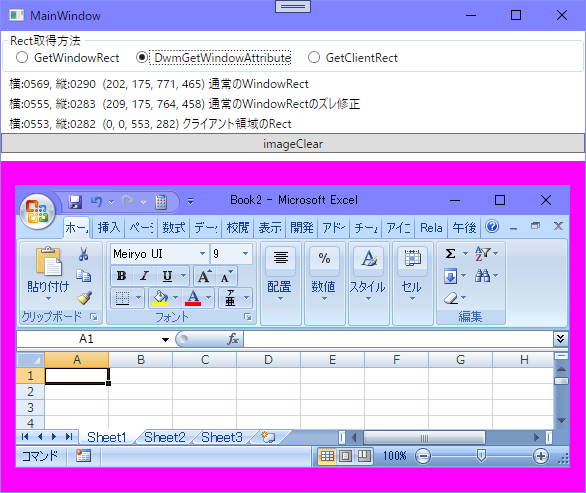Screen dimensions: 586x493
Task: Open the Name Box dropdown arrow
Action: point(165,339)
